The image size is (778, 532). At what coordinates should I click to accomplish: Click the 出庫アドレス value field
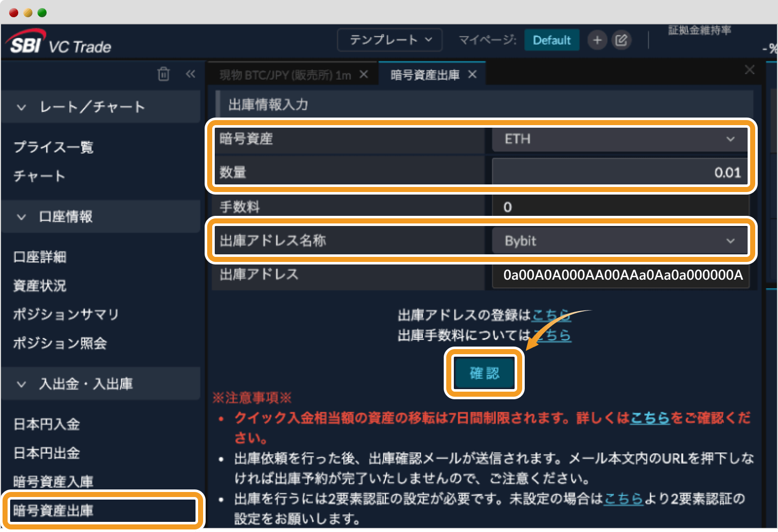pyautogui.click(x=620, y=275)
